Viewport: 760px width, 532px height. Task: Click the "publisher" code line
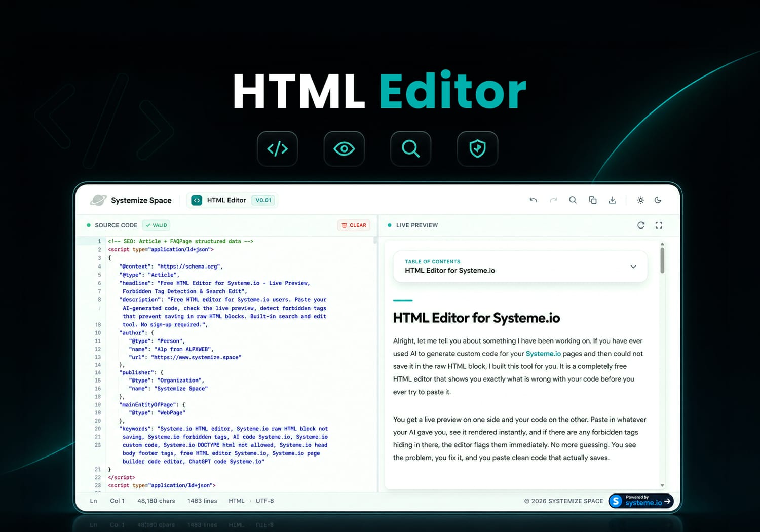(141, 372)
